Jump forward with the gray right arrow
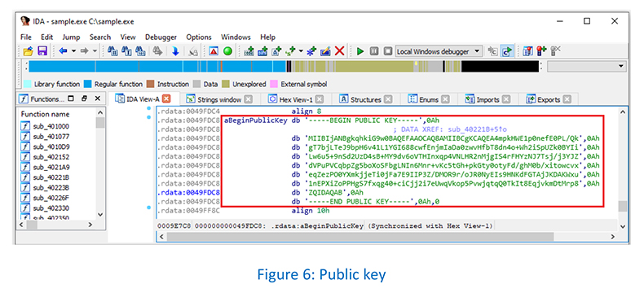Screen dimensions: 644x293 point(84,51)
